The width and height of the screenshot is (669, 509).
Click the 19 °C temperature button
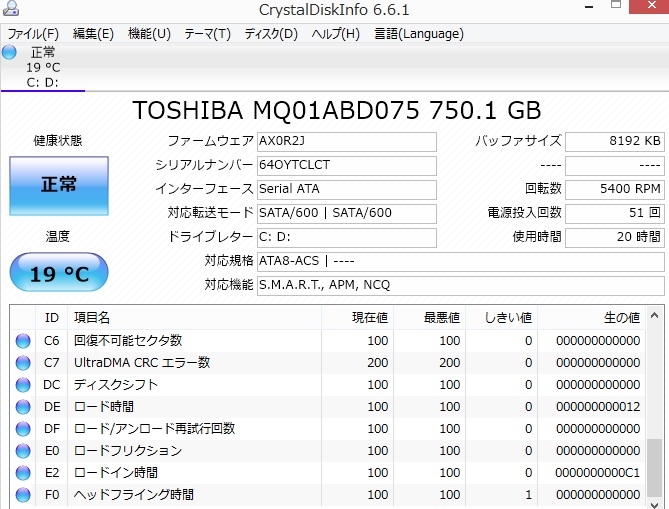(58, 273)
